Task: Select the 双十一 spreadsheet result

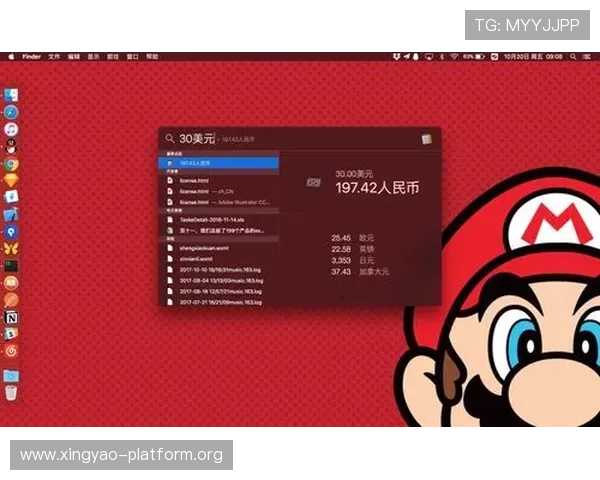Action: pos(218,230)
